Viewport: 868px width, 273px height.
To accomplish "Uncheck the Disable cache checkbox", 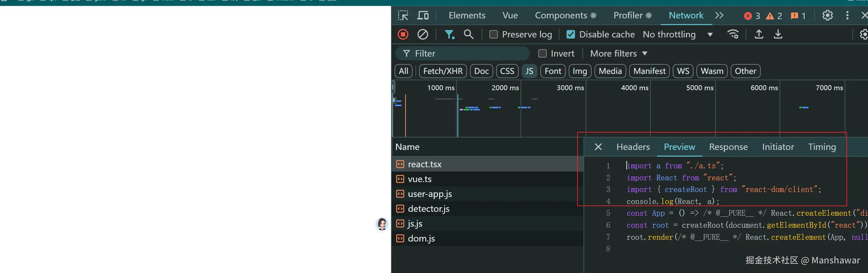I will pos(570,34).
